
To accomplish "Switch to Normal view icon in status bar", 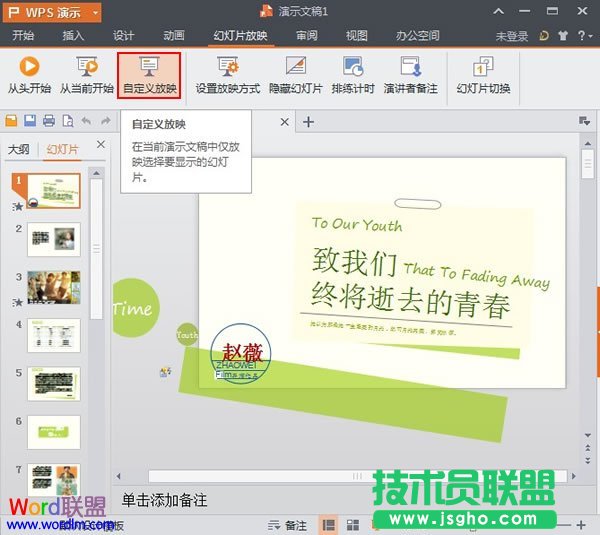I will pos(328,525).
